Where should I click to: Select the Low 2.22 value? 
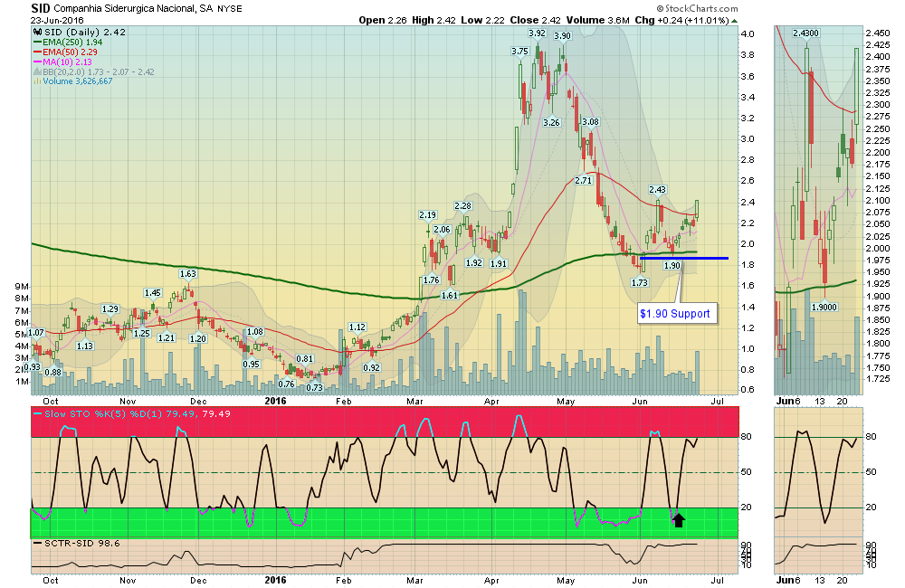[x=482, y=20]
